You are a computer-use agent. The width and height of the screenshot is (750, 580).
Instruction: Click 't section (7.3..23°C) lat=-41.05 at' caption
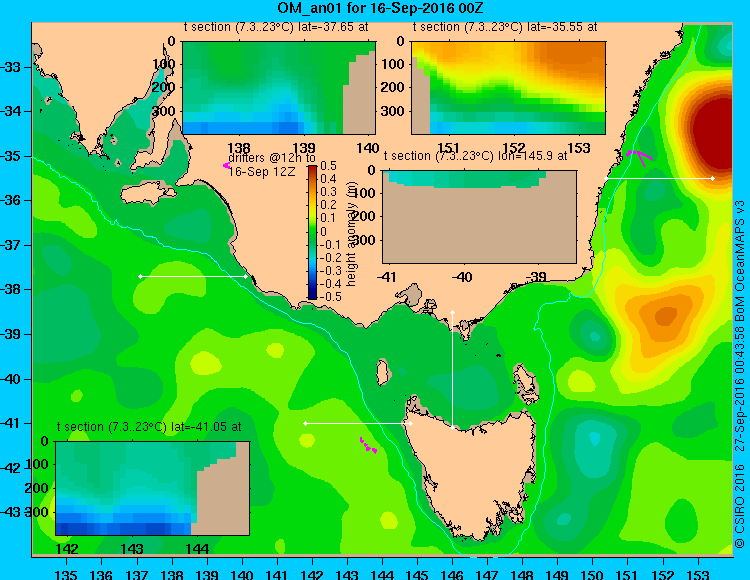tap(149, 427)
